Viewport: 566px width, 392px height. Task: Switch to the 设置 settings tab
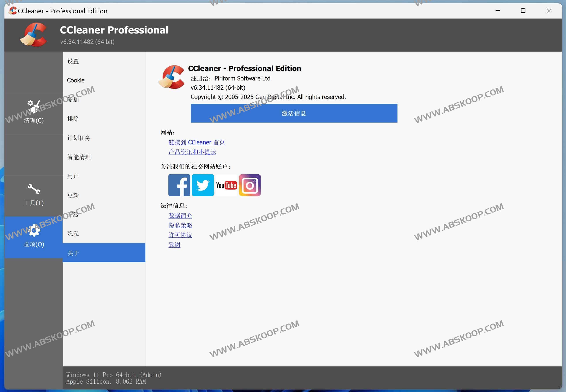tap(73, 61)
